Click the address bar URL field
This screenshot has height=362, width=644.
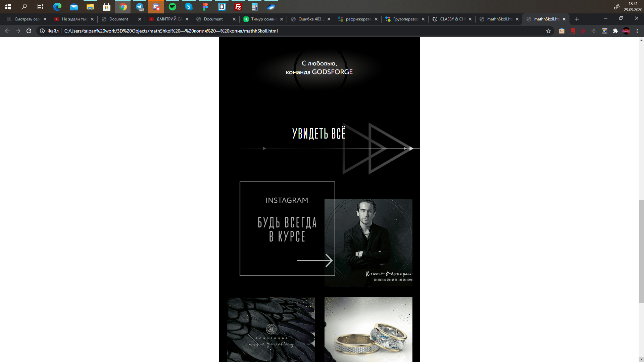302,31
